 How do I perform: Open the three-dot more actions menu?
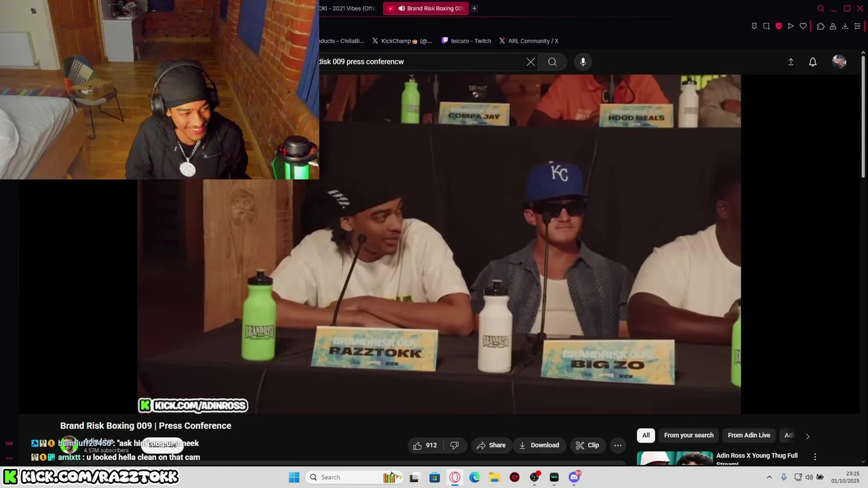(x=618, y=445)
